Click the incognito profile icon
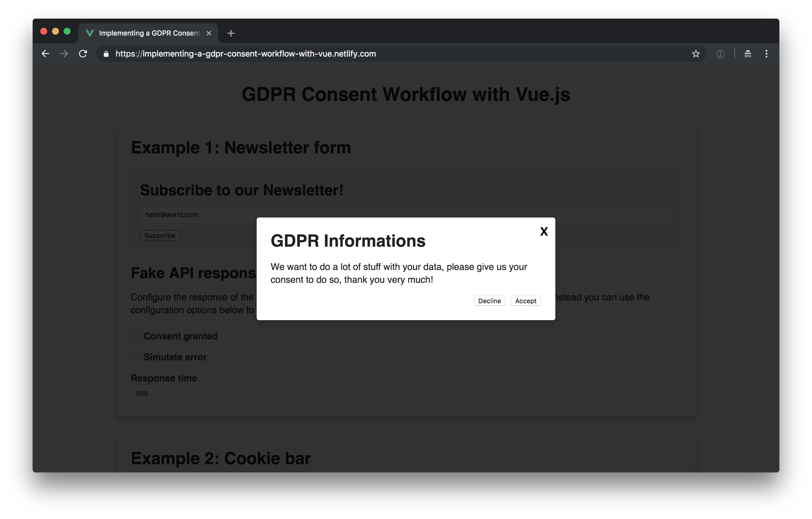The height and width of the screenshot is (519, 812). tap(748, 54)
